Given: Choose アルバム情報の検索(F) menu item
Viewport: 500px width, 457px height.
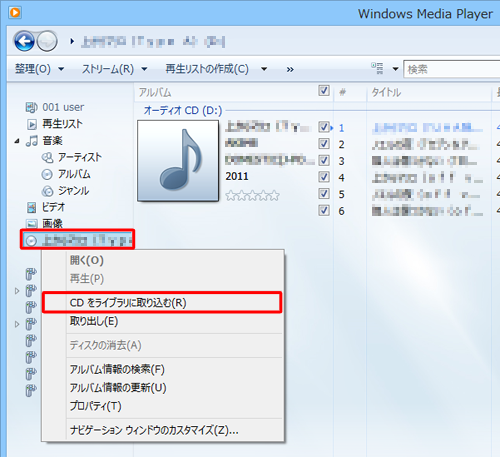Looking at the screenshot, I should tap(163, 369).
